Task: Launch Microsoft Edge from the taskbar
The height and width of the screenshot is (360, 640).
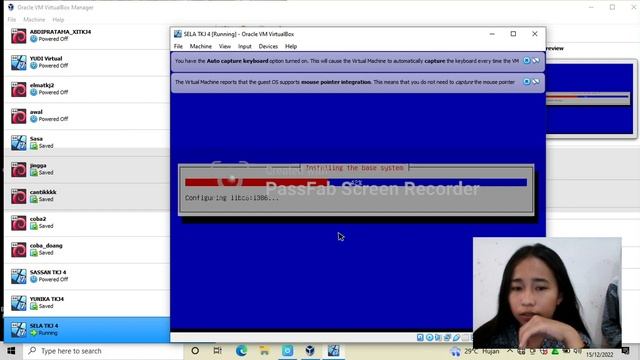Action: tap(241, 351)
